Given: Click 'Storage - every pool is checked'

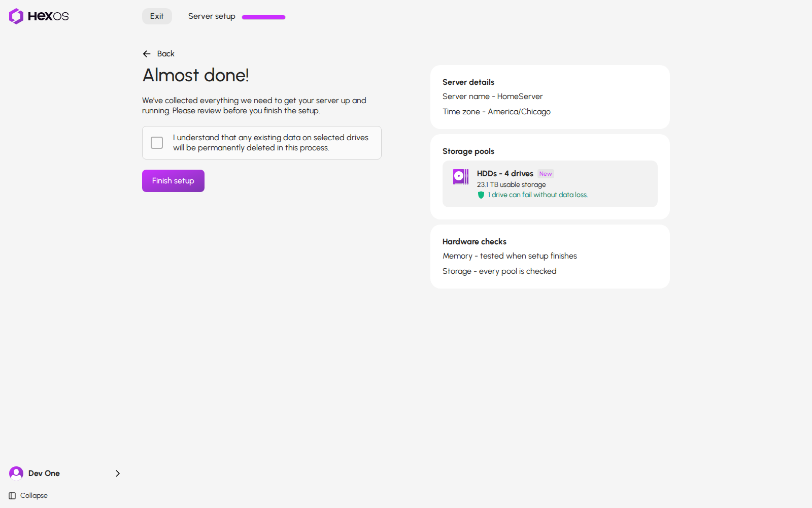Looking at the screenshot, I should tap(499, 271).
